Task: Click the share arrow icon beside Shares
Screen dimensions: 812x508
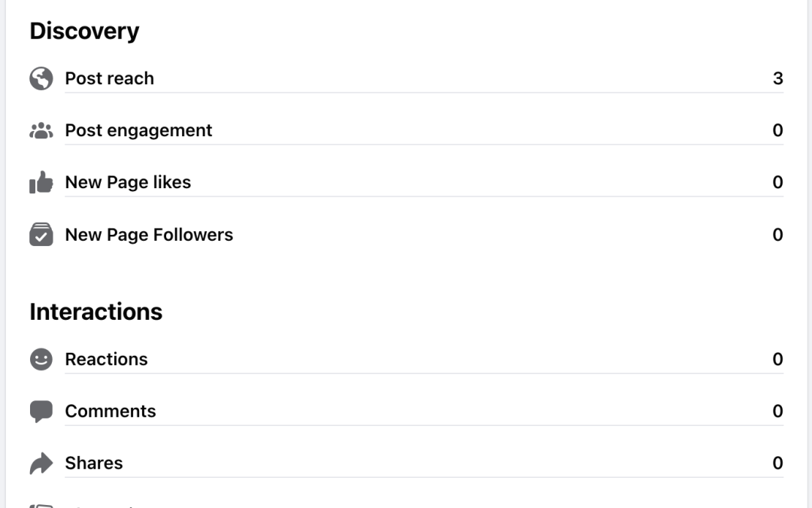Action: point(41,463)
